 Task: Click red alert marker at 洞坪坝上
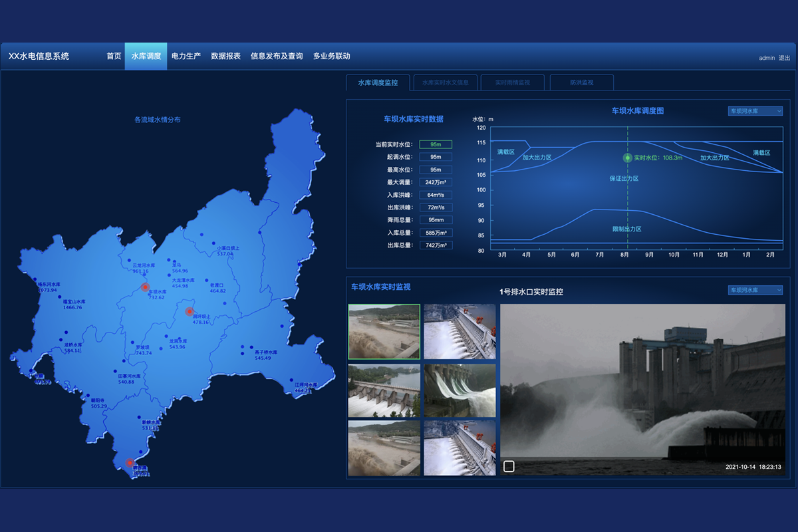(189, 311)
